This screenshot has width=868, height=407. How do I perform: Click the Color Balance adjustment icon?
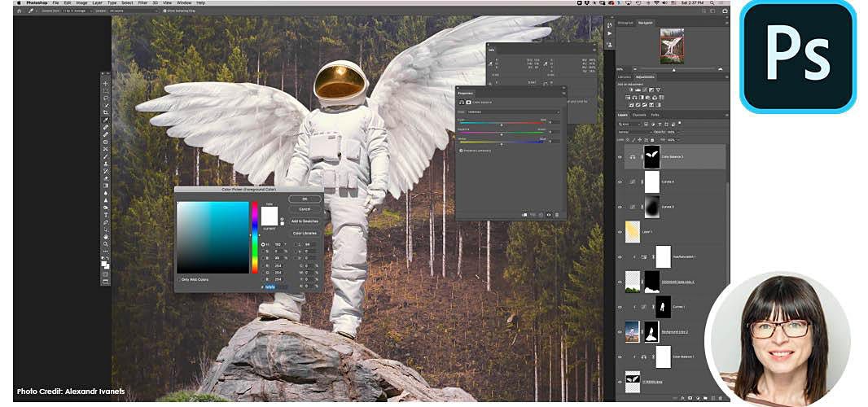(x=635, y=98)
